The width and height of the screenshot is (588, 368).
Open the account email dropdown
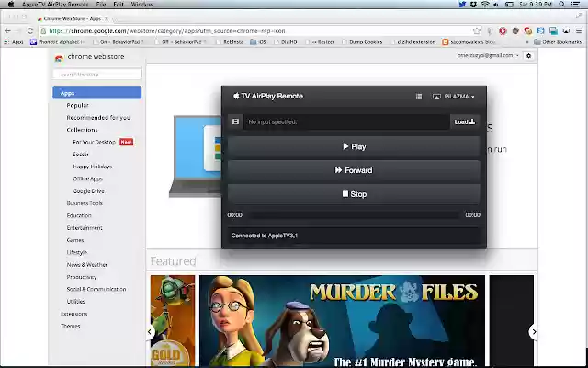click(488, 55)
